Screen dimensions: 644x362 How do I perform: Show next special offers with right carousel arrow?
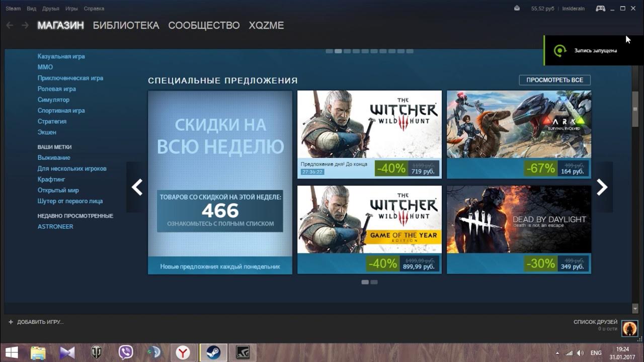coord(602,187)
